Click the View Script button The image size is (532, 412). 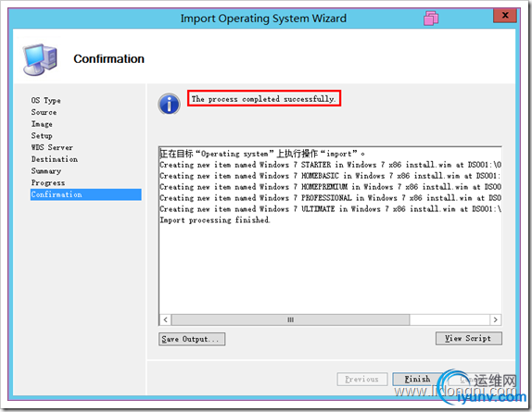click(468, 338)
